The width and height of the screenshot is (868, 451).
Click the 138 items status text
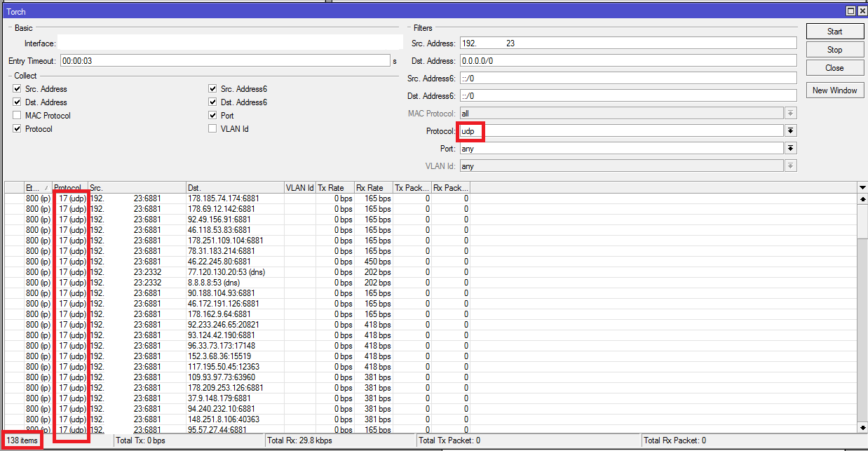(x=21, y=440)
